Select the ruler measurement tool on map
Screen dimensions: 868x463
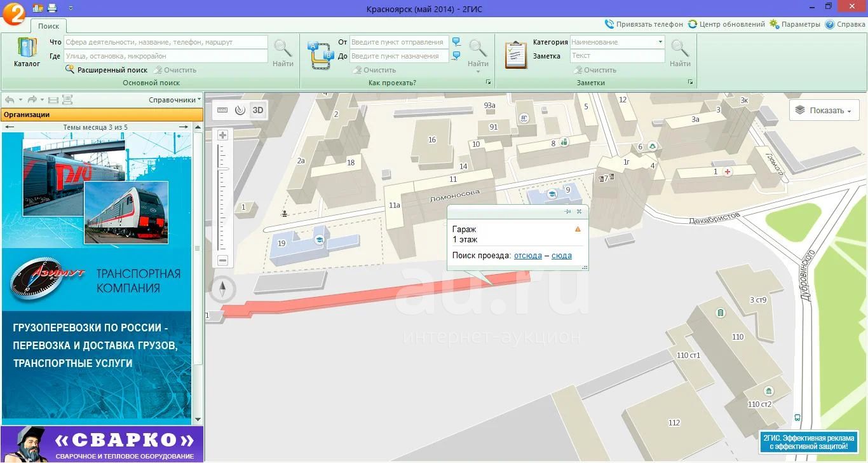pos(222,110)
